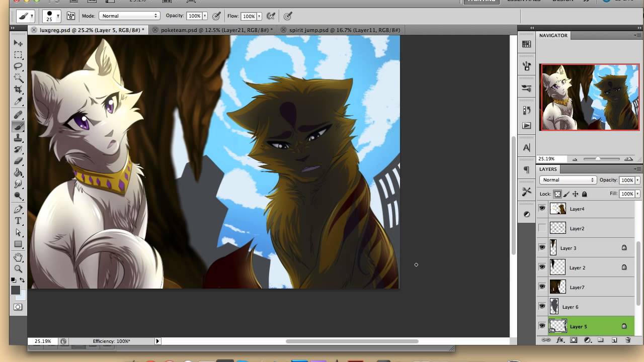Select the Path Selection tool
This screenshot has width=644, height=362.
18,233
